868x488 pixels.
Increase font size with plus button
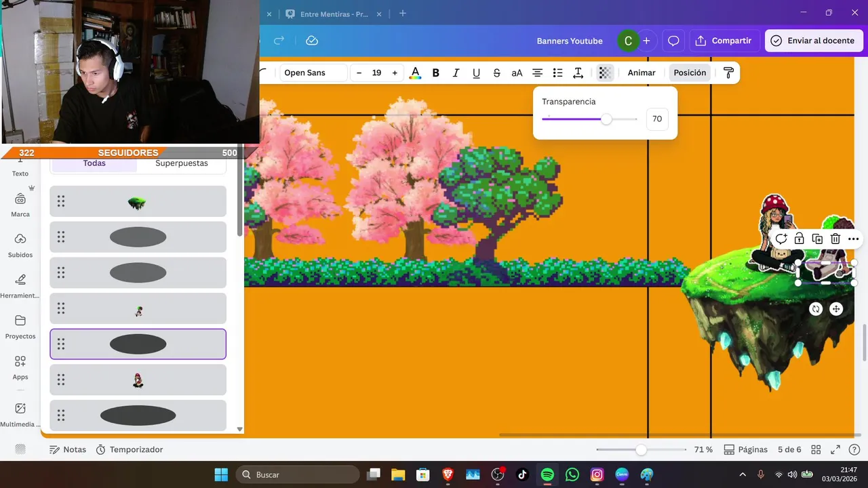coord(395,73)
